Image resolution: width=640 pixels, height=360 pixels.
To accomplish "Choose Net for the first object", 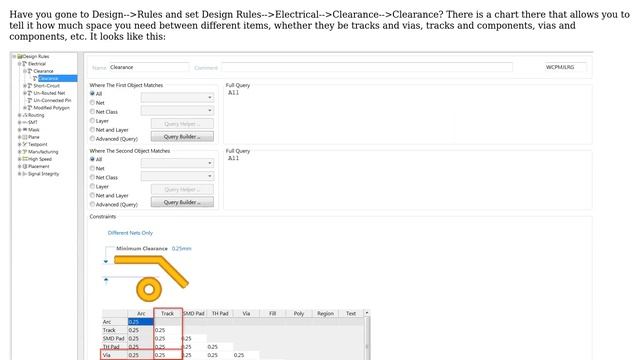I will pos(92,102).
